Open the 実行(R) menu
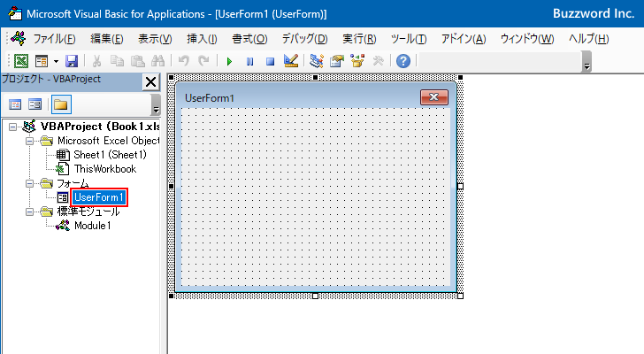644x354 pixels. pyautogui.click(x=359, y=39)
